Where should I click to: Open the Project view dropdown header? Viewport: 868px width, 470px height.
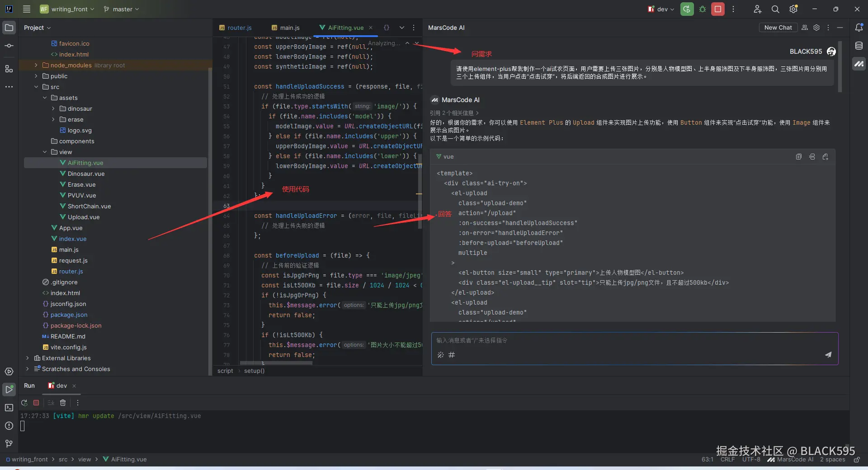click(x=38, y=28)
